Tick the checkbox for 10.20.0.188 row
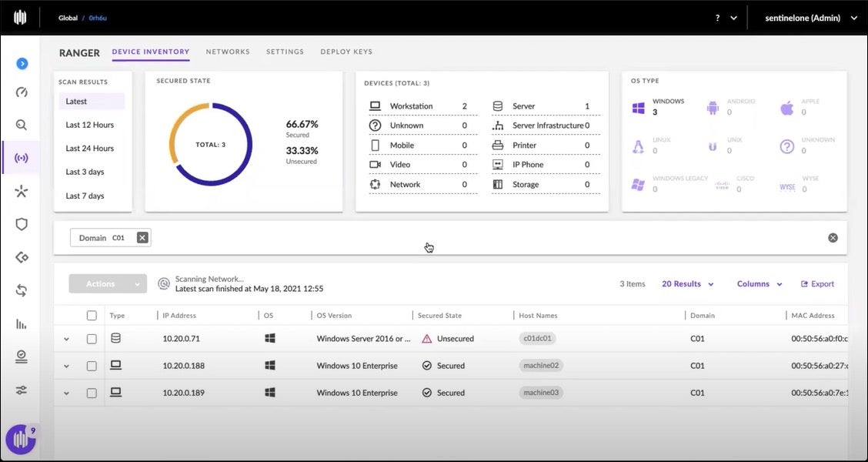Image resolution: width=868 pixels, height=462 pixels. [92, 367]
